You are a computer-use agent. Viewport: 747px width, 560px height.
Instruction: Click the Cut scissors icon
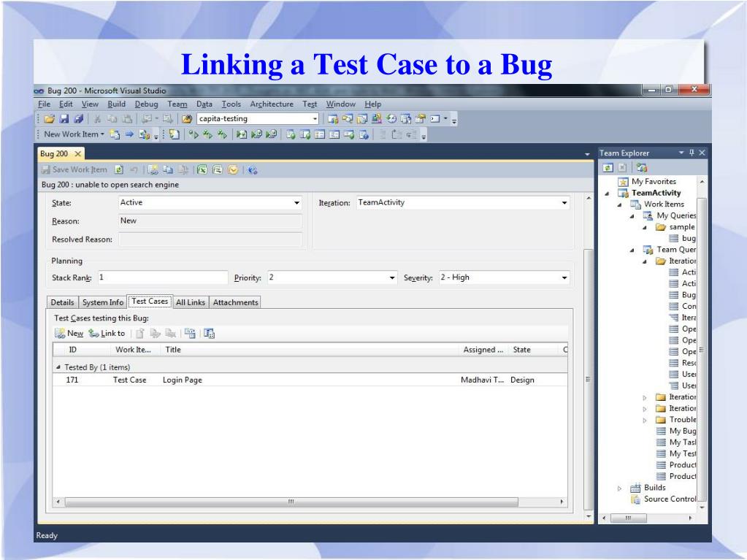97,119
